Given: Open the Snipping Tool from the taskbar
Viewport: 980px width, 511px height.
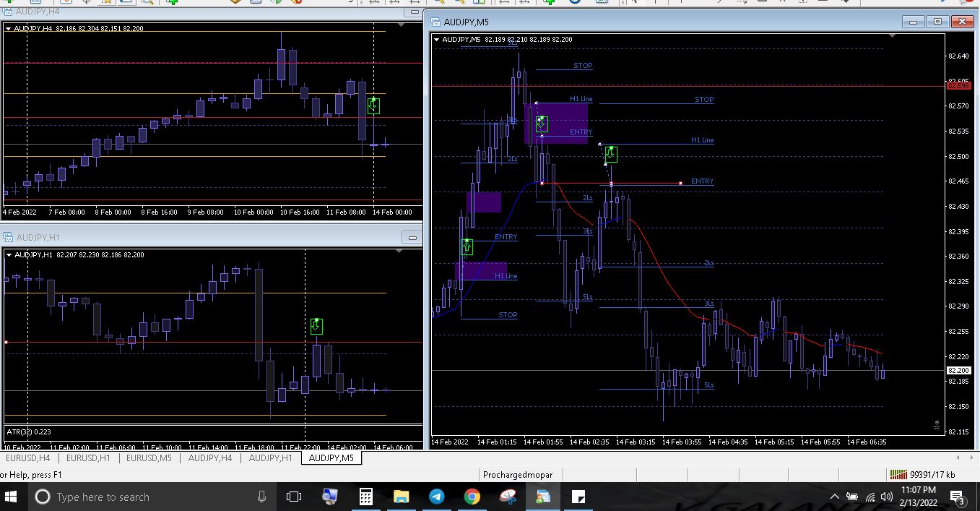Looking at the screenshot, I should [508, 497].
